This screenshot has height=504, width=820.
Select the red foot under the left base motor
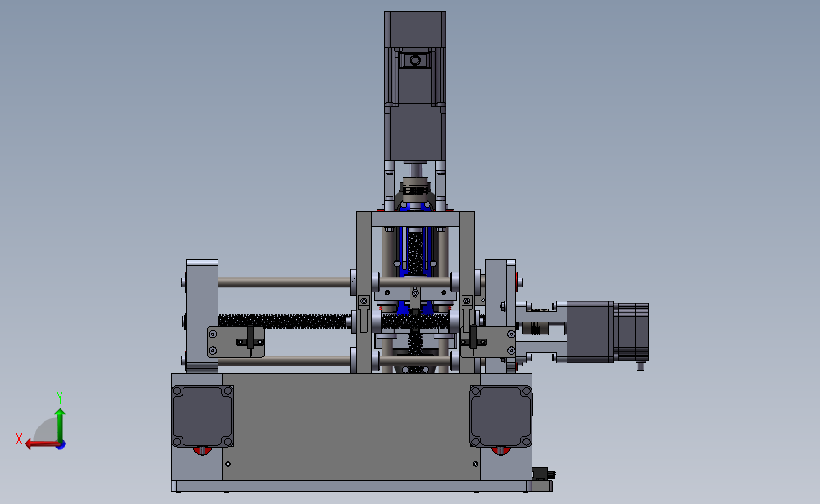[x=202, y=451]
